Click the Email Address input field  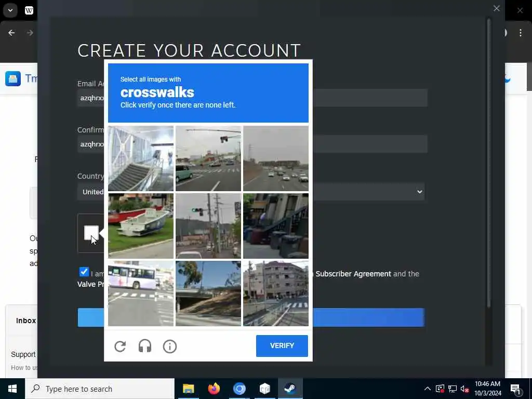(252, 98)
